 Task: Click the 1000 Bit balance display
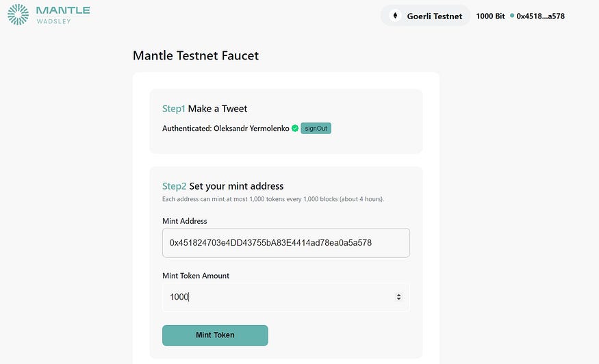(x=490, y=16)
